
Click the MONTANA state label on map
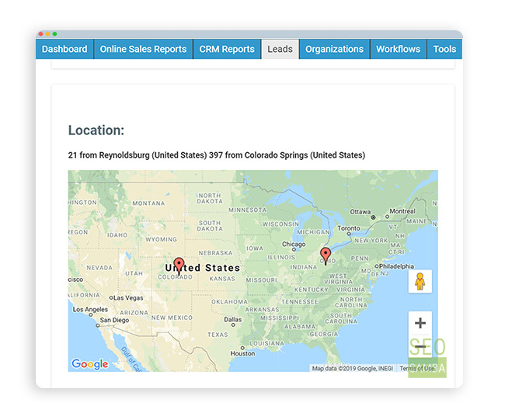click(x=148, y=203)
